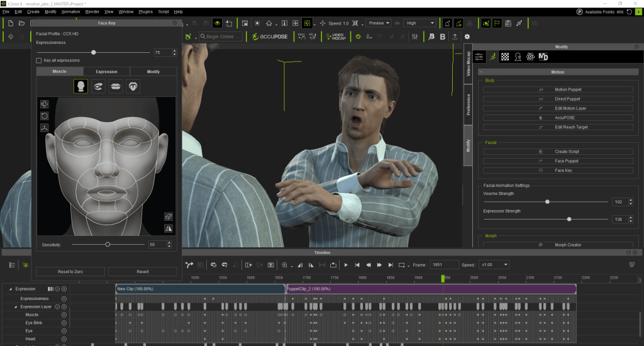Open the sliders attribute icon in Modify panel
644x346 pixels.
[479, 57]
